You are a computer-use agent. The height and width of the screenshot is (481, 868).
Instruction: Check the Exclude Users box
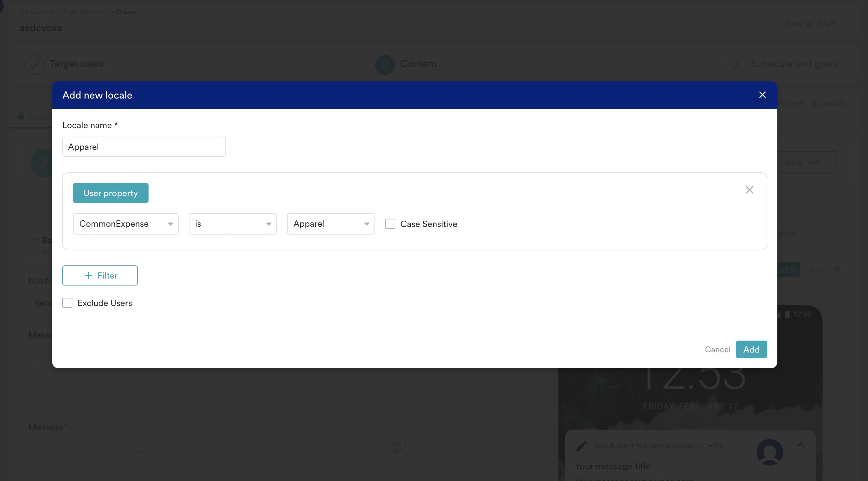(x=67, y=303)
